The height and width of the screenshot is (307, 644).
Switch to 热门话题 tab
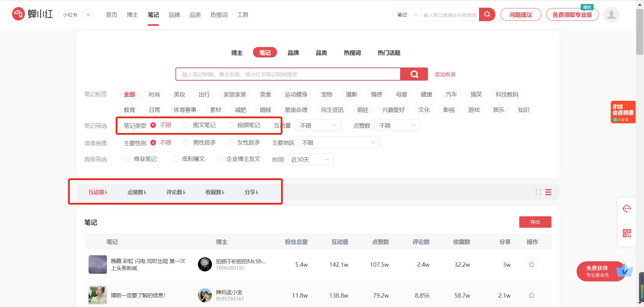[389, 53]
